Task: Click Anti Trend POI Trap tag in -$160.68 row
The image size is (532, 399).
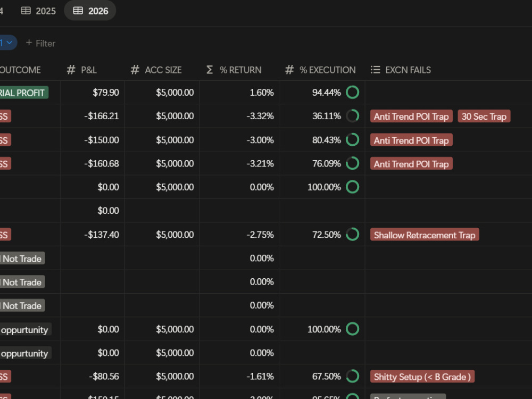Action: click(x=411, y=164)
